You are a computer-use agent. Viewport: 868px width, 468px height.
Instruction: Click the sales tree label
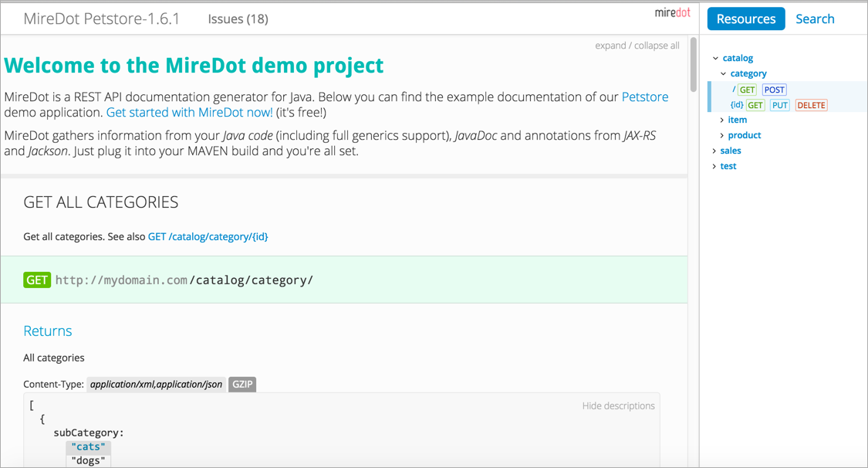(x=730, y=151)
